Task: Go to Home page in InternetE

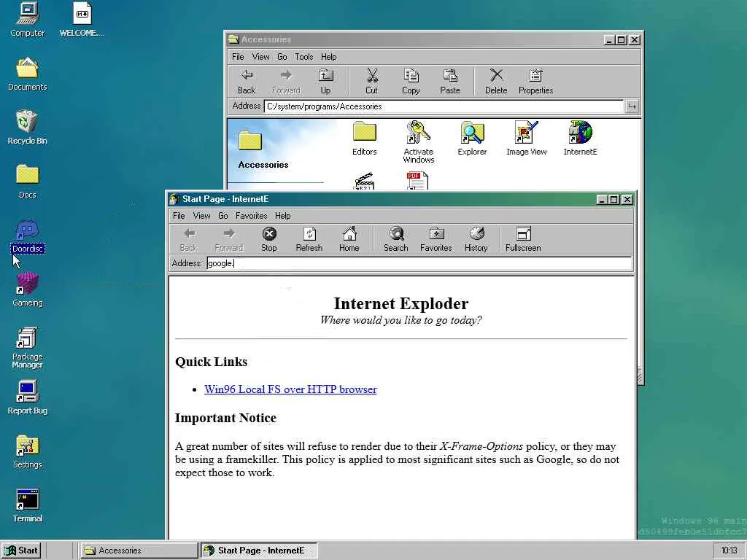Action: [x=349, y=239]
